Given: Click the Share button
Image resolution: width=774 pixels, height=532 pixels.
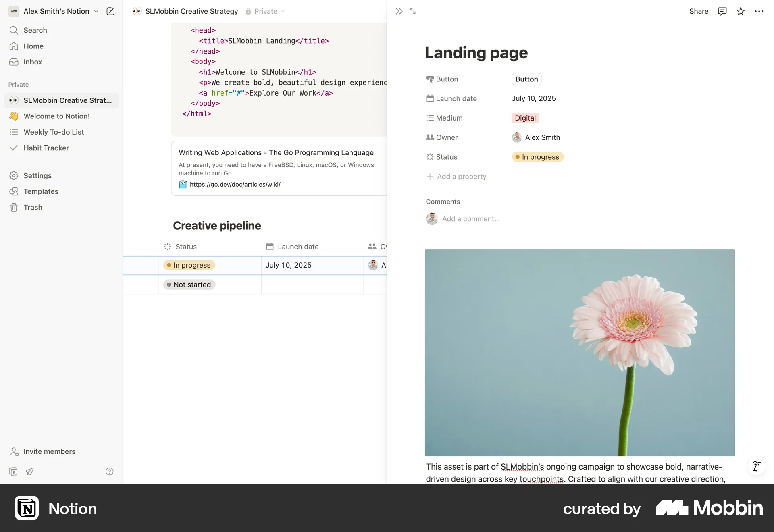Looking at the screenshot, I should point(699,11).
